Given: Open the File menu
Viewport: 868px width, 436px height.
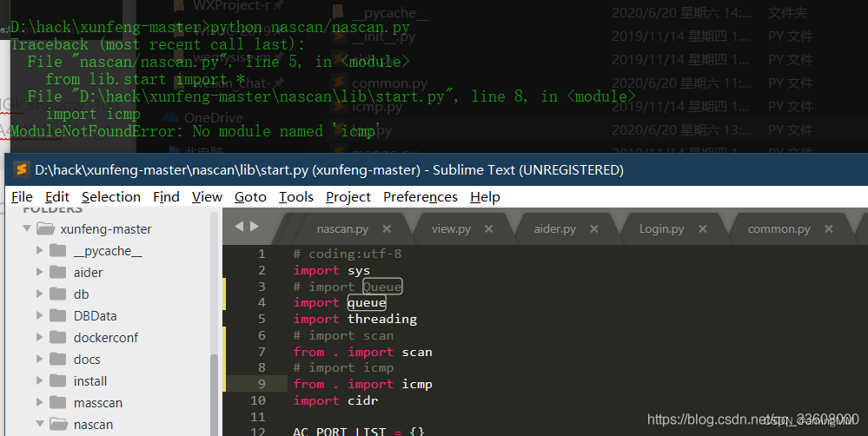Looking at the screenshot, I should coord(22,197).
